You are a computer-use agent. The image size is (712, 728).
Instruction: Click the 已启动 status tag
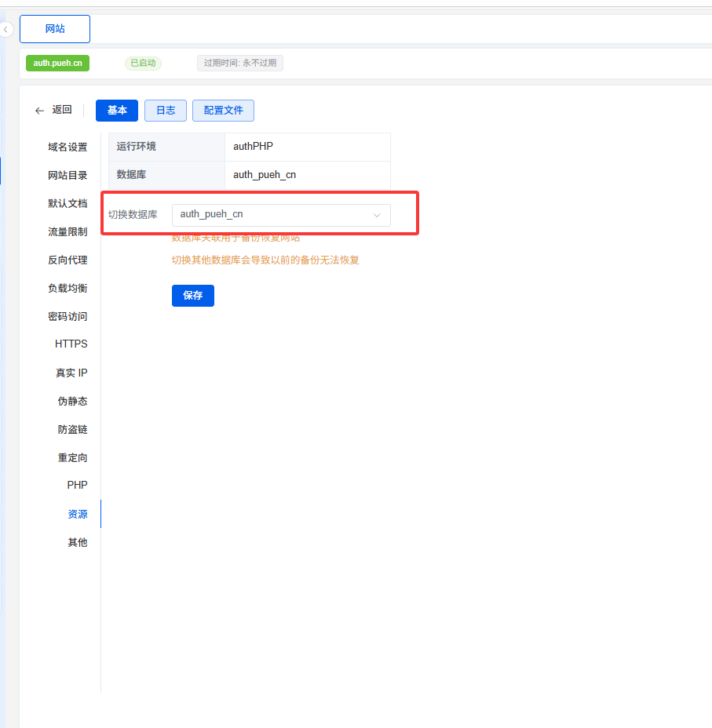tap(143, 63)
